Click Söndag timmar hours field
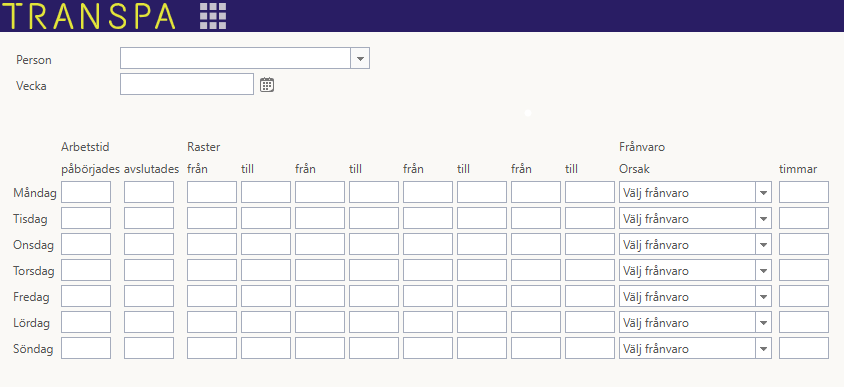 804,348
